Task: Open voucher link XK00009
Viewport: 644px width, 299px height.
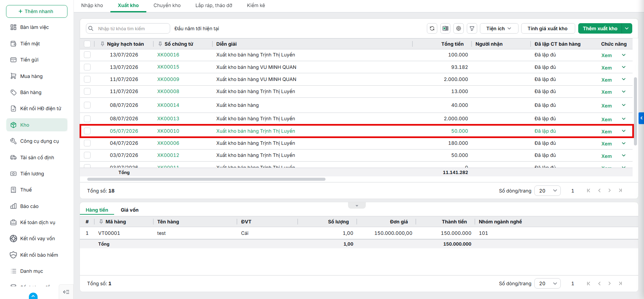Action: click(168, 79)
